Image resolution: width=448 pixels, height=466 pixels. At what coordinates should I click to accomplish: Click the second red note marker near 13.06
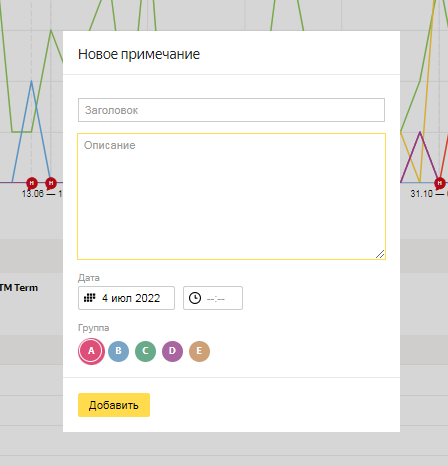(x=51, y=183)
